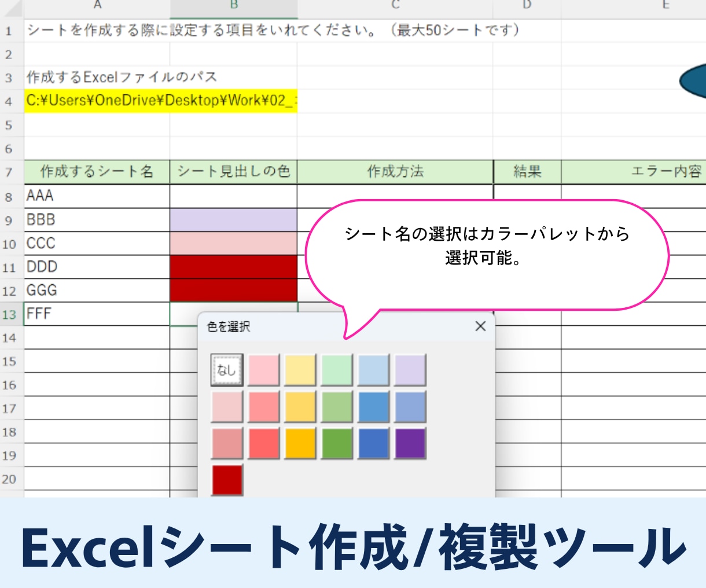Pick the light yellow swatch in top row
The width and height of the screenshot is (706, 588).
pos(300,370)
